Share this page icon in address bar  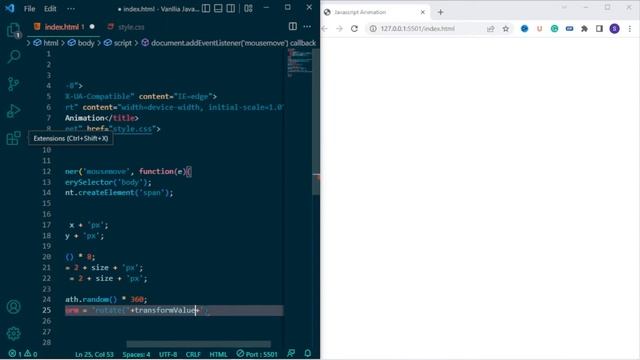coord(491,29)
